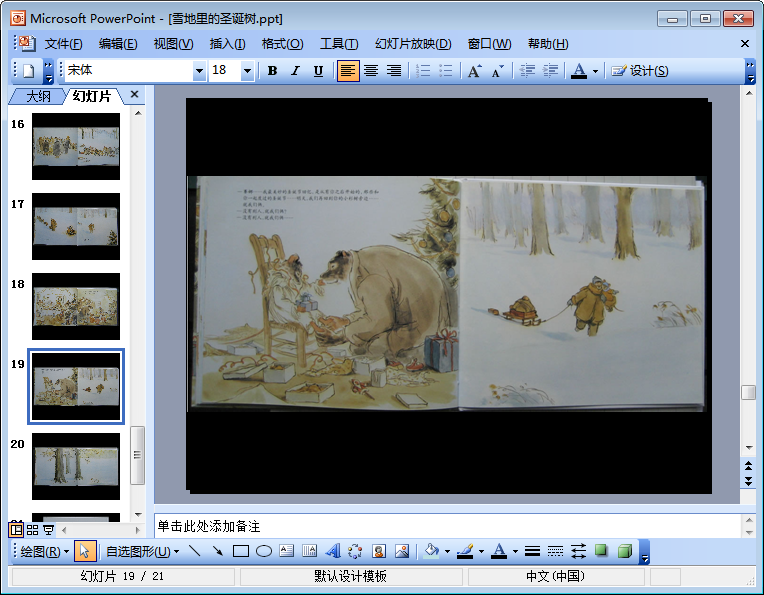Toggle italic formatting
The image size is (764, 595).
point(295,71)
